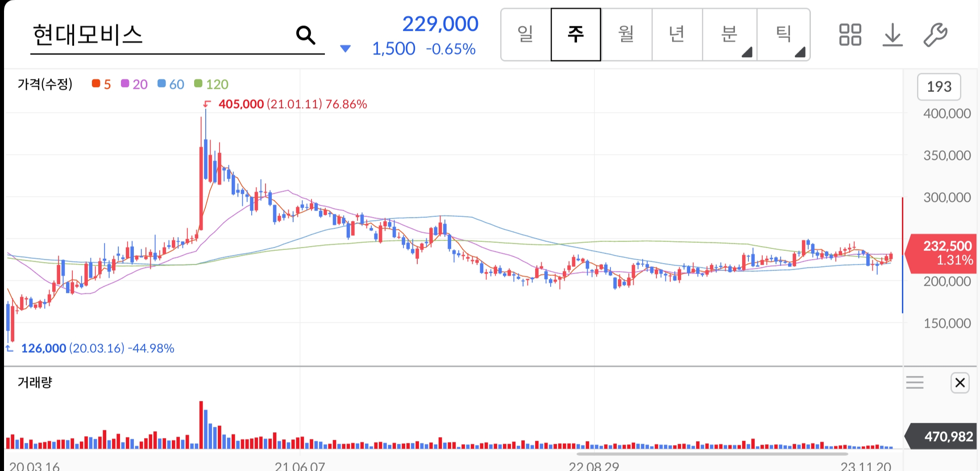Click the 21.06.07 date axis label

pos(300,466)
